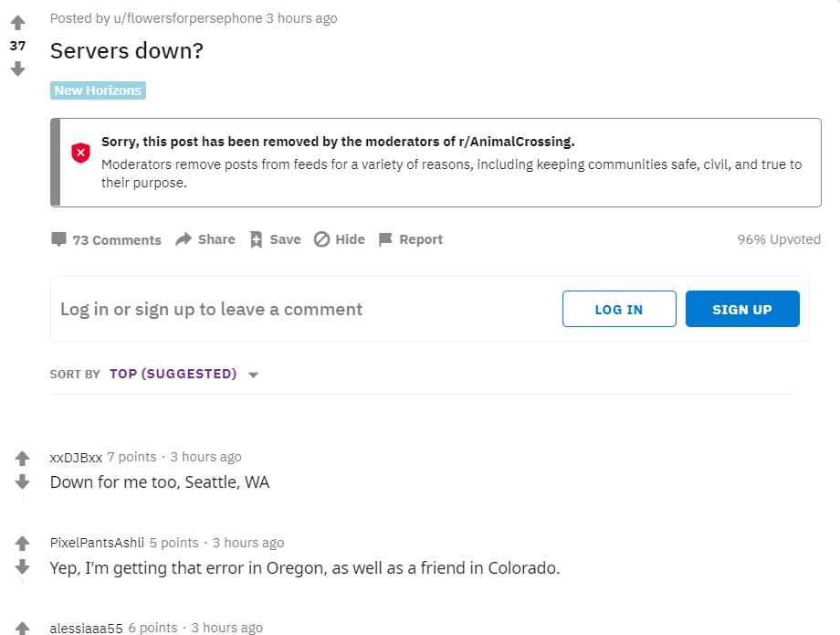The height and width of the screenshot is (635, 840).
Task: Click the LOG IN button
Action: click(619, 309)
